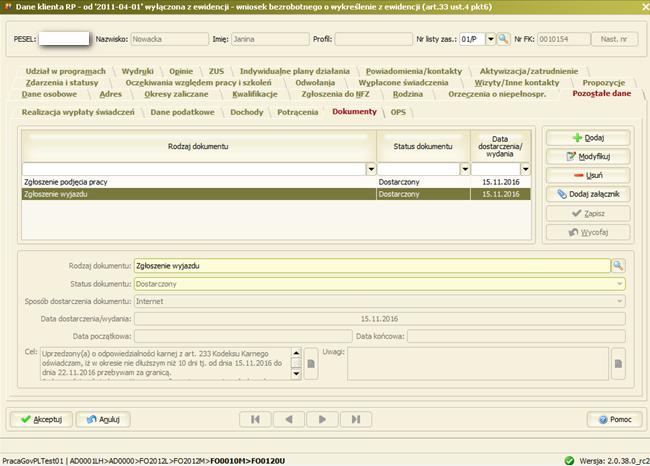
Task: Open Zdarzenia i statusy tab
Action: (x=62, y=83)
